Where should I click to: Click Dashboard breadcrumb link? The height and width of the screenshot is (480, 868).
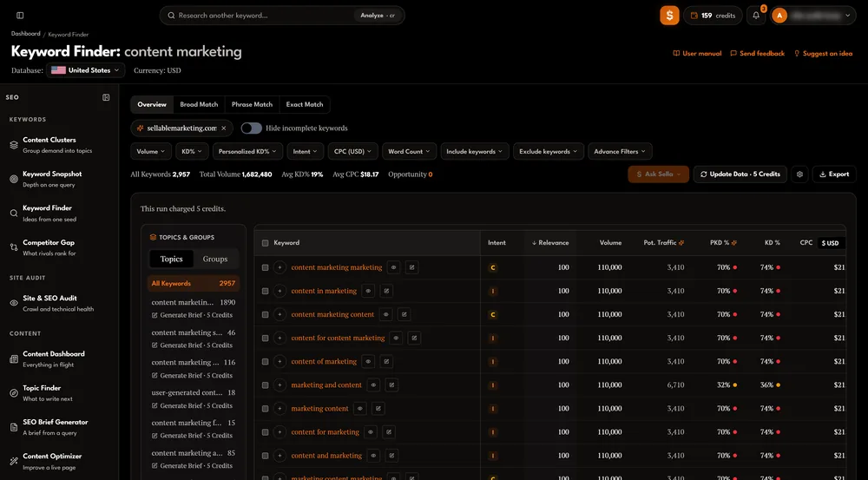(x=25, y=34)
